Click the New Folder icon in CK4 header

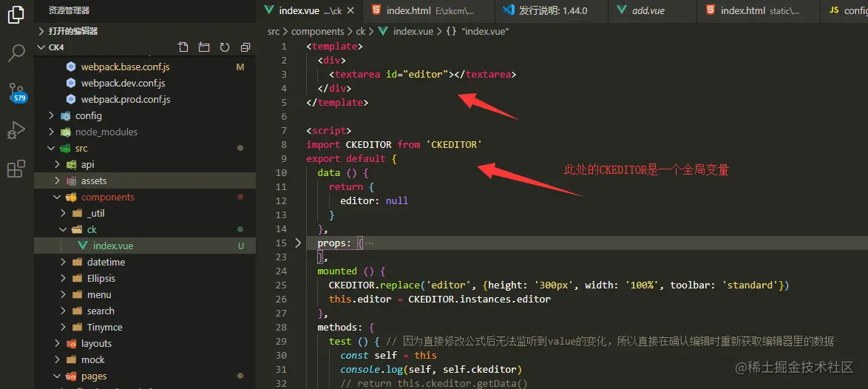point(204,47)
